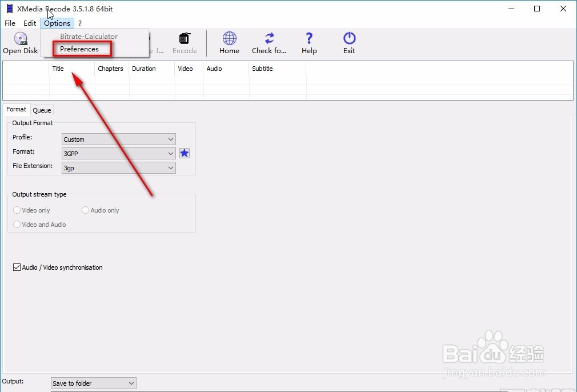Image resolution: width=577 pixels, height=392 pixels.
Task: Expand the Profile dropdown showing Custom
Action: coord(118,139)
